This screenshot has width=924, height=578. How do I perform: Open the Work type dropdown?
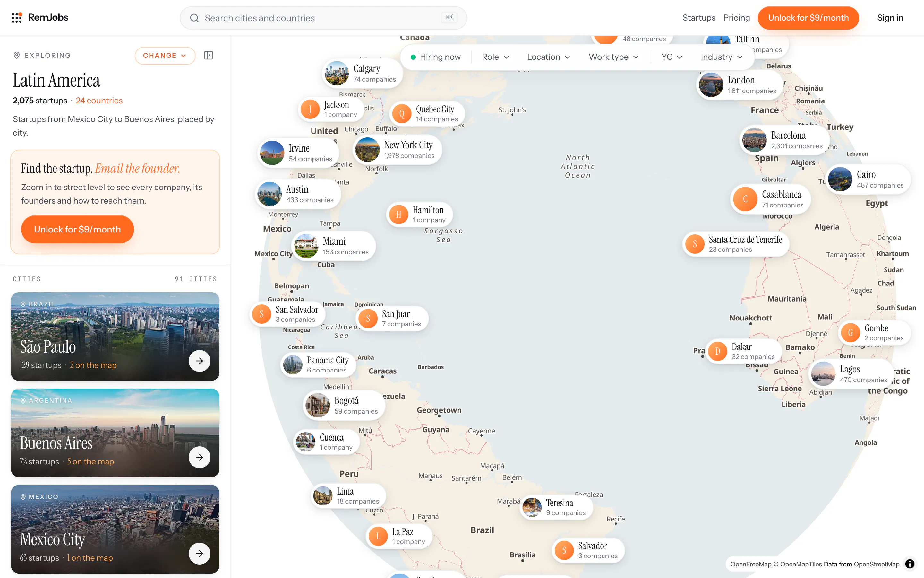pos(613,57)
